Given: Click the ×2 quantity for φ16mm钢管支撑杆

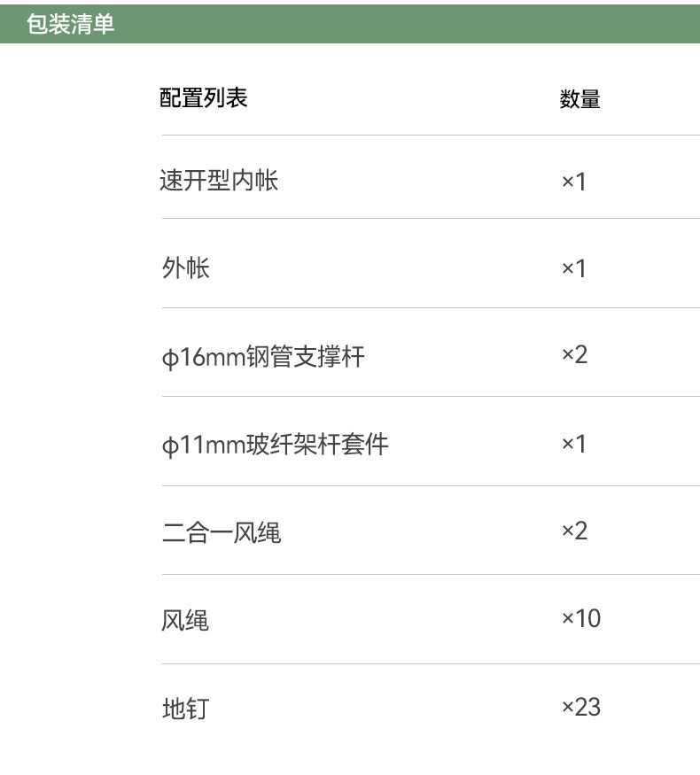Looking at the screenshot, I should tap(574, 355).
